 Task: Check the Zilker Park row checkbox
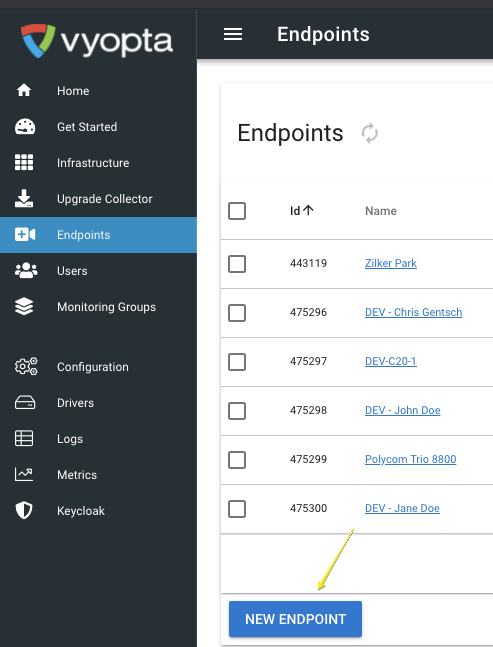(x=237, y=264)
